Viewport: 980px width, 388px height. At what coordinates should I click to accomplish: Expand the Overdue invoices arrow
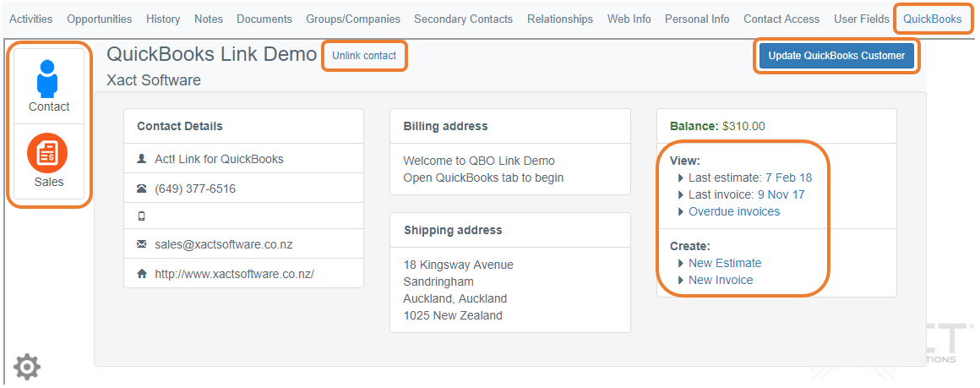[681, 211]
